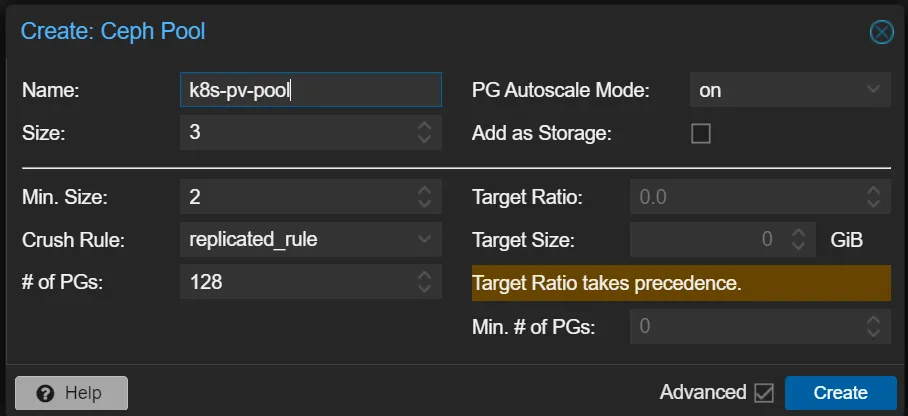Image resolution: width=908 pixels, height=416 pixels.
Task: Increase the # of PGs value
Action: point(424,276)
